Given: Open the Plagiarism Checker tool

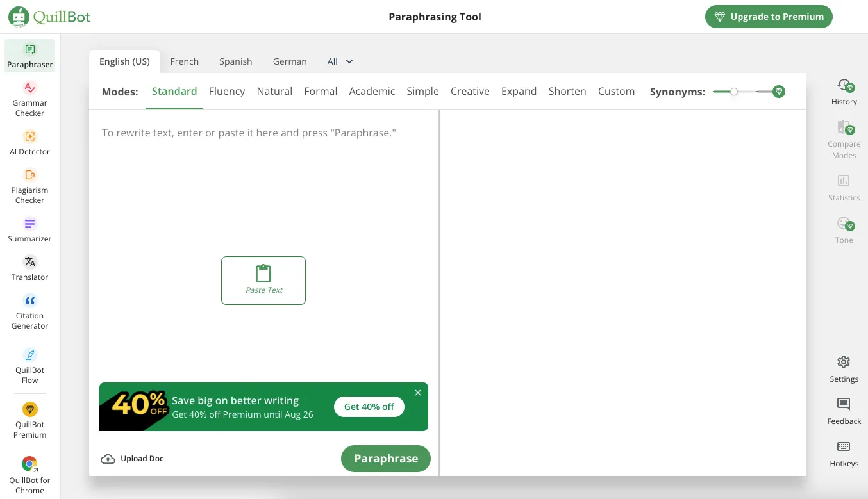Looking at the screenshot, I should pyautogui.click(x=29, y=186).
